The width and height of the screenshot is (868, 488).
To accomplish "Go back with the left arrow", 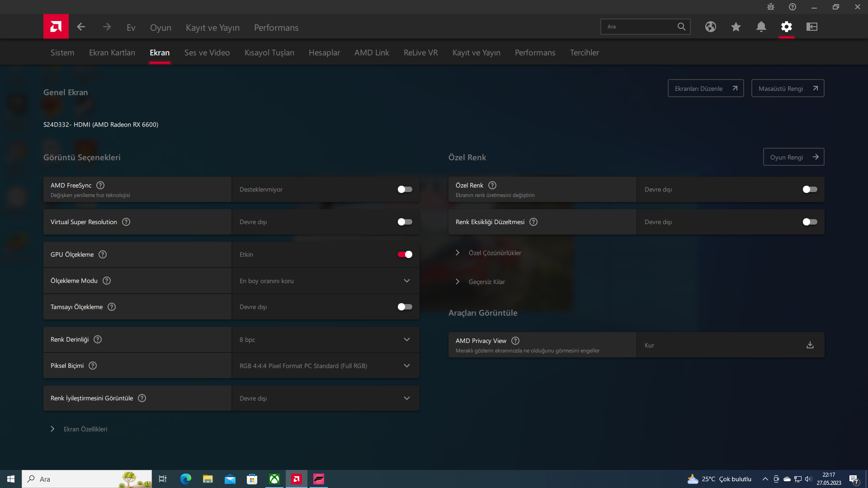I will pyautogui.click(x=81, y=27).
